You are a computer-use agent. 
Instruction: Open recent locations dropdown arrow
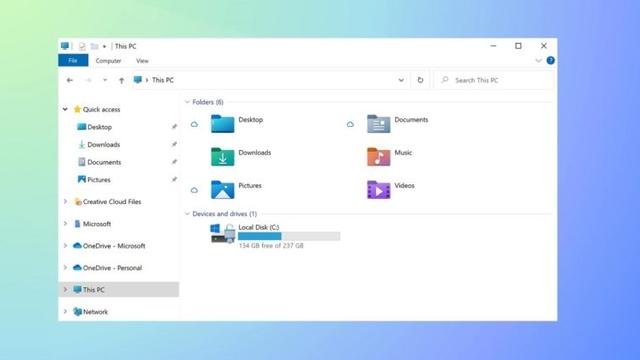pos(105,80)
